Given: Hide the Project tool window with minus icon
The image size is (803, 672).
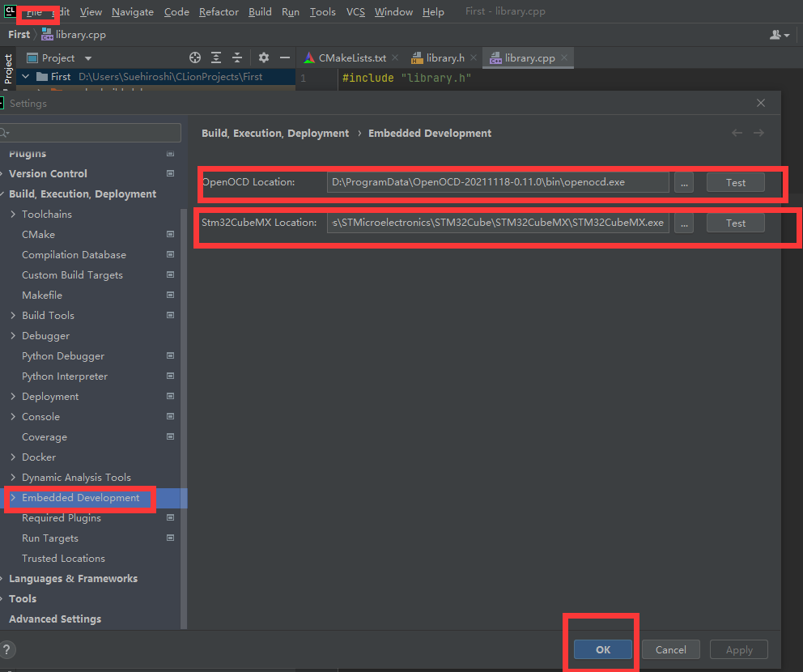Looking at the screenshot, I should point(285,57).
